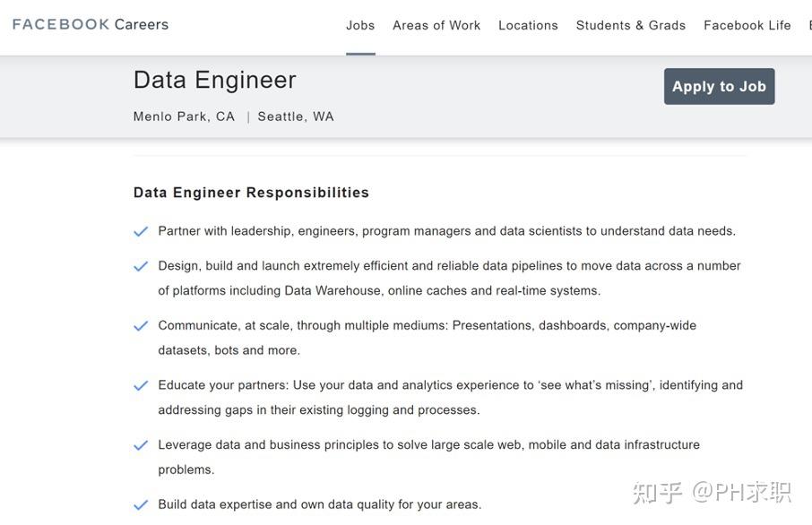
Task: Click the 知乎 @PH求职 watermark
Action: click(712, 492)
